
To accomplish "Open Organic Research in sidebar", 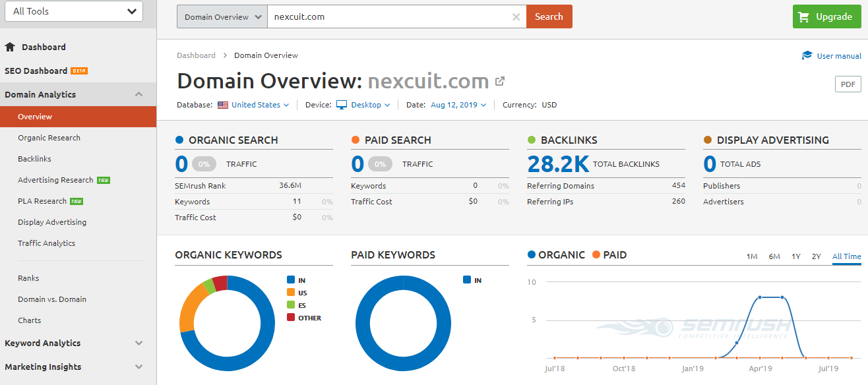I will [49, 138].
